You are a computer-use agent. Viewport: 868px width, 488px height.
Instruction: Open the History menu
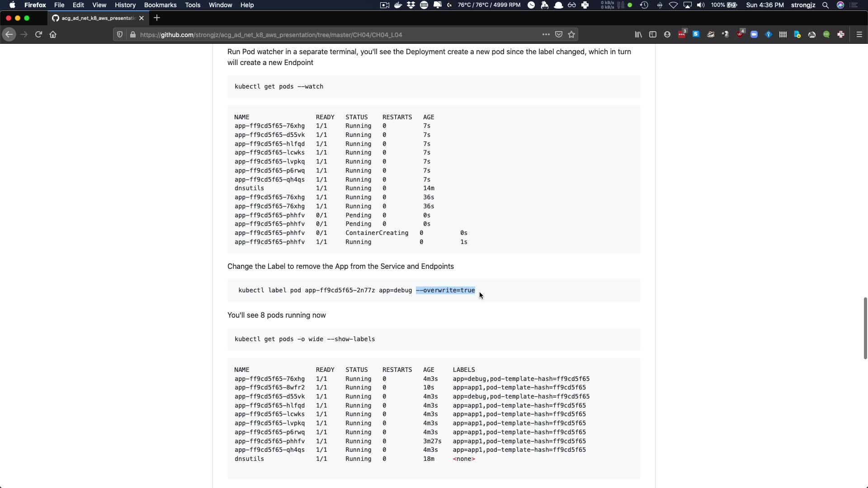tap(125, 5)
